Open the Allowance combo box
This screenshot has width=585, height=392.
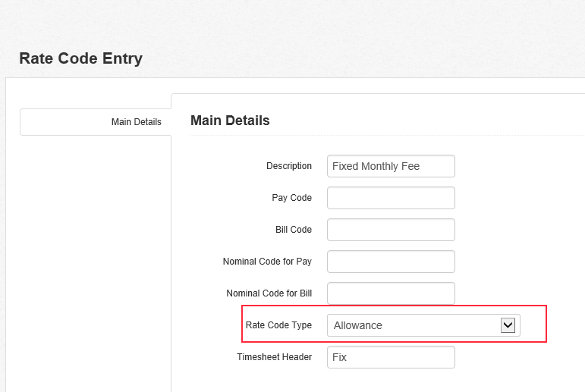tap(423, 325)
